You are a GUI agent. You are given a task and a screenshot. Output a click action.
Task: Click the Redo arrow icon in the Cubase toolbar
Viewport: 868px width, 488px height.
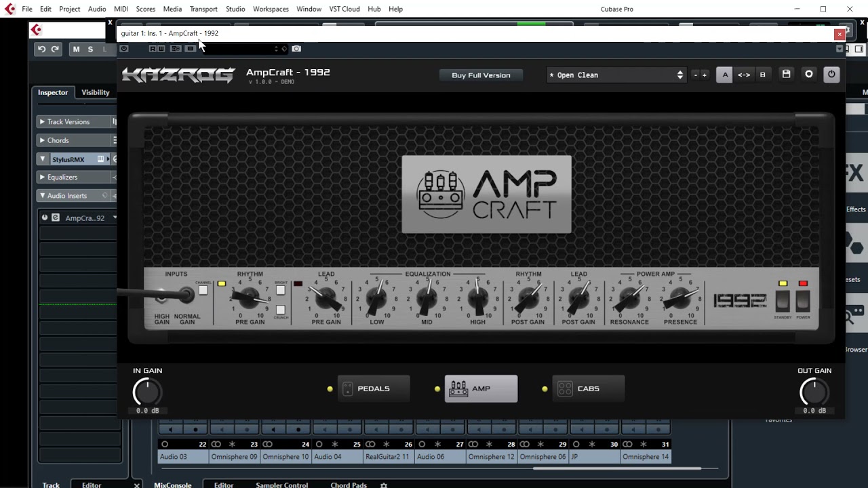pyautogui.click(x=55, y=49)
